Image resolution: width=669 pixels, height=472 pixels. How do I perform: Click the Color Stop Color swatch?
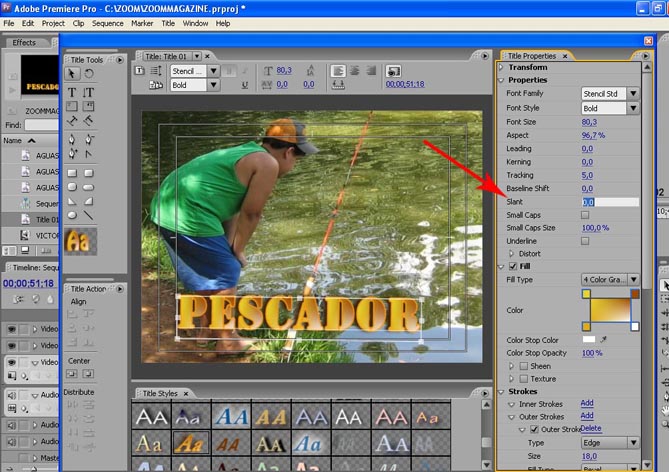[x=588, y=340]
